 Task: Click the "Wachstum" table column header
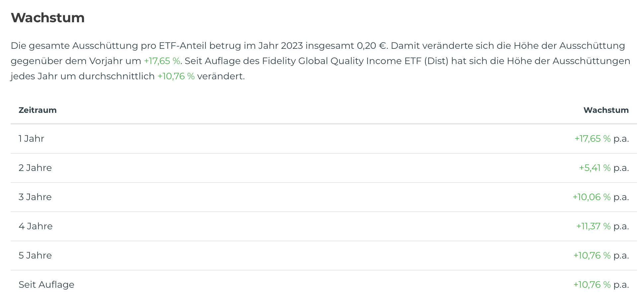coord(606,110)
